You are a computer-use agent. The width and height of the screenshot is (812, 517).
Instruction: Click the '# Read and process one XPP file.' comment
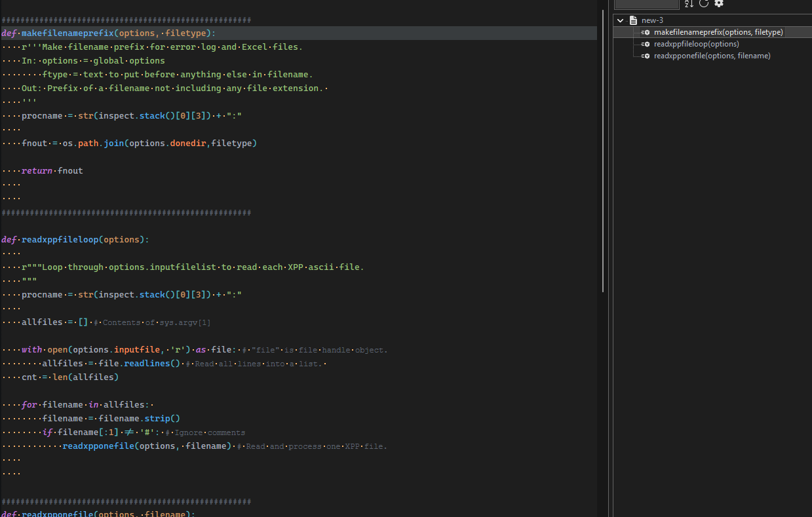coord(313,446)
